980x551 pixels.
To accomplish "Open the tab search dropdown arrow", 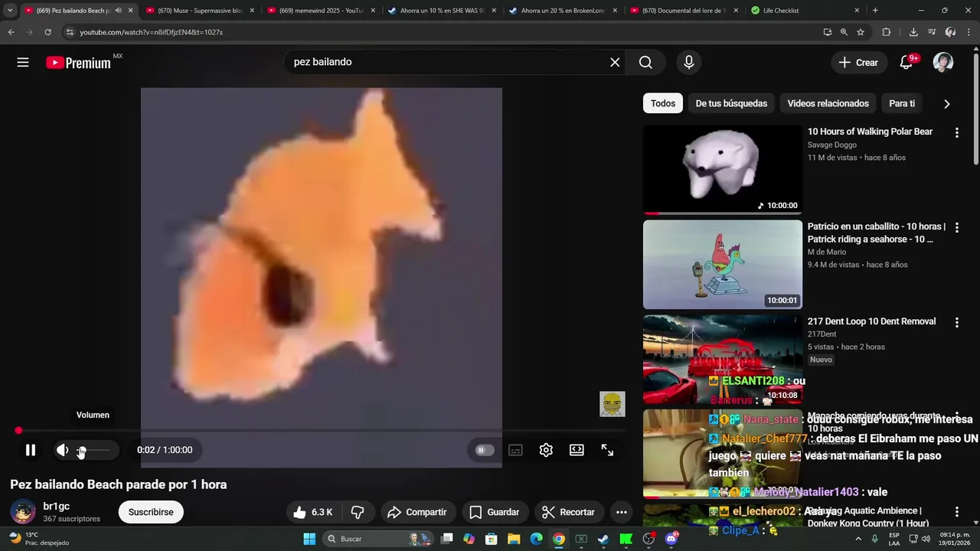I will click(x=10, y=11).
